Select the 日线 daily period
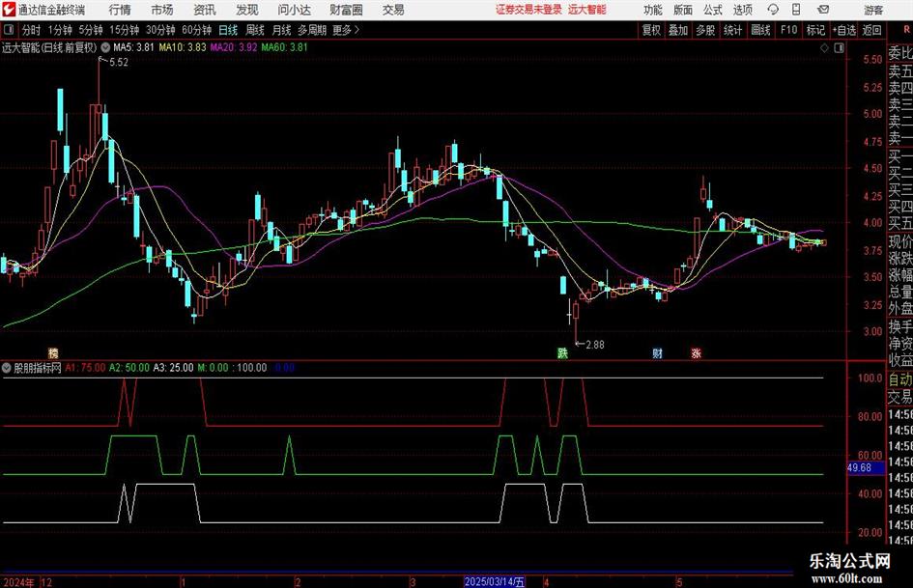 point(228,30)
